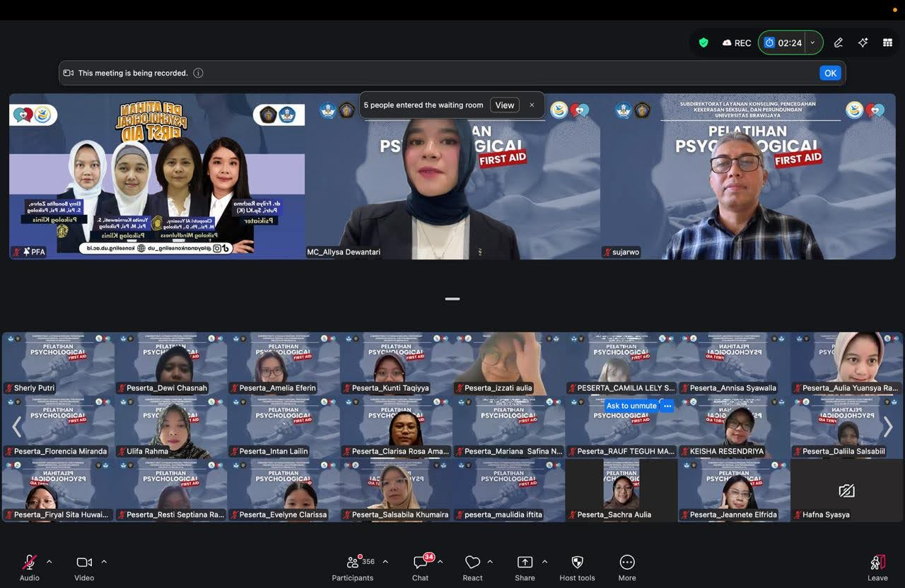This screenshot has width=905, height=588.
Task: Open the Participants panel
Action: pos(353,568)
